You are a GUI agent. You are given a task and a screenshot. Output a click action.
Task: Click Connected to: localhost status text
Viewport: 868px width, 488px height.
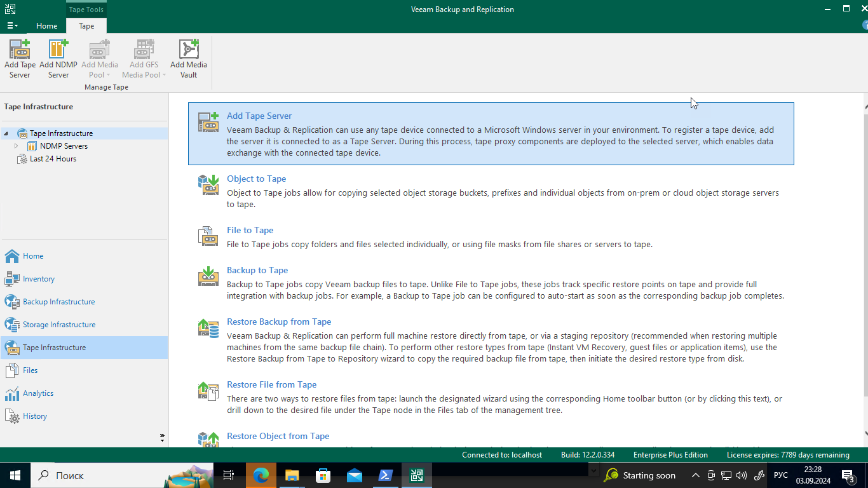[x=502, y=455]
